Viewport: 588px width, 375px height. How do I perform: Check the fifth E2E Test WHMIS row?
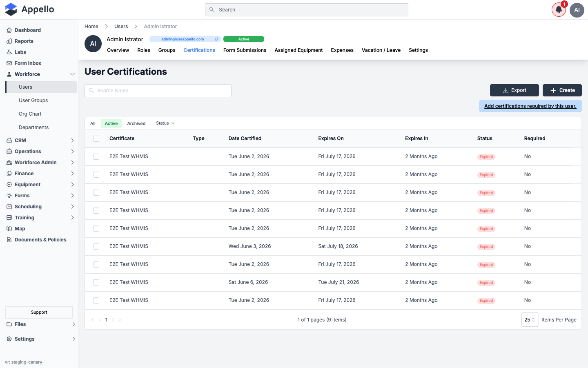(96, 229)
